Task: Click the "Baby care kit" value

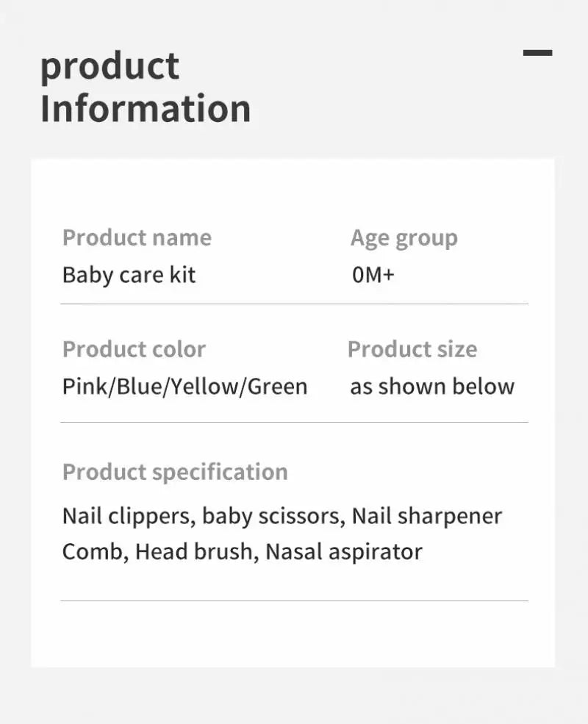Action: (x=129, y=275)
